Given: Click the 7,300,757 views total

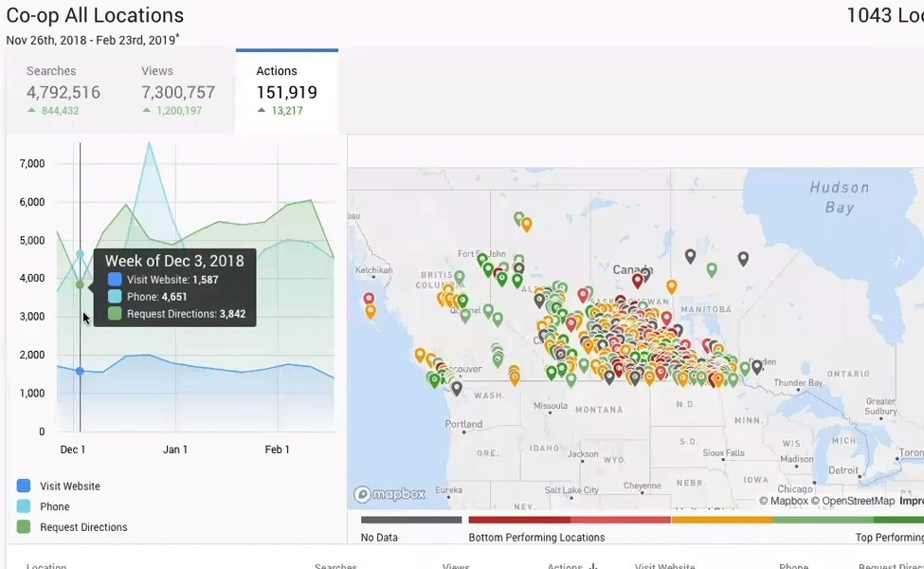Looking at the screenshot, I should click(178, 93).
